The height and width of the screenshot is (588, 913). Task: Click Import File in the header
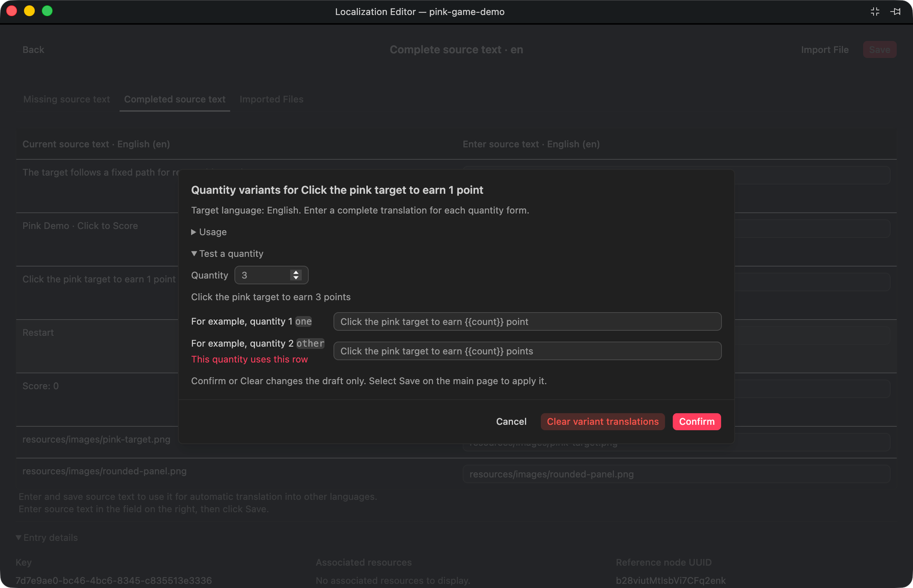pos(825,50)
